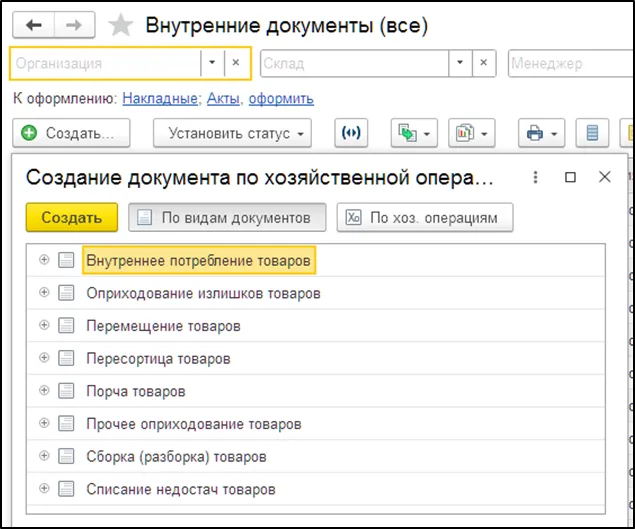Click document icon beside Пересортица товаров
The image size is (635, 529).
[x=66, y=358]
